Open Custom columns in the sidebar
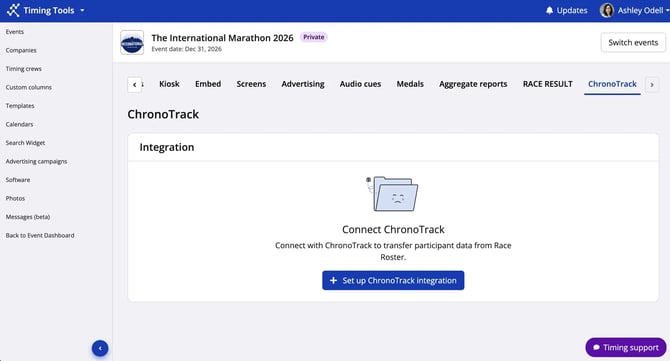The width and height of the screenshot is (670, 361). point(29,87)
